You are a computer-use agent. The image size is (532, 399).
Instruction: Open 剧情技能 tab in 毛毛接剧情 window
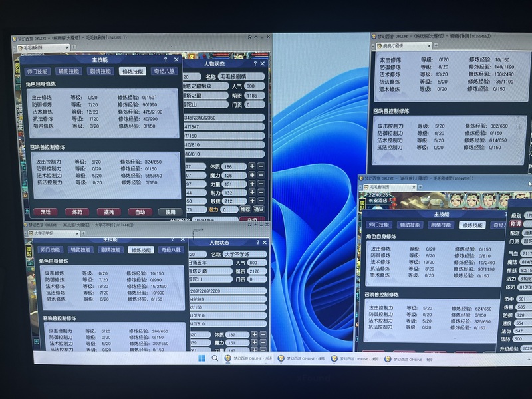100,72
